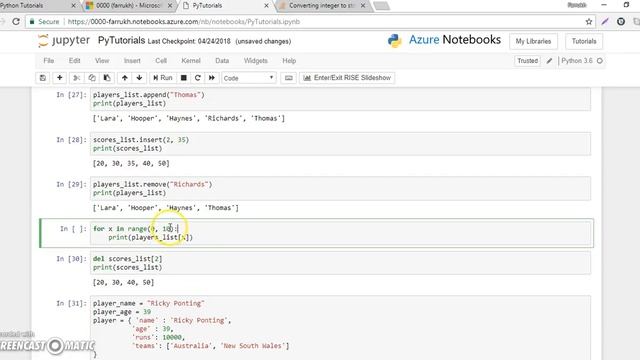The height and width of the screenshot is (360, 640).
Task: Click output text [20, 30, 35, 40, 50]
Action: pyautogui.click(x=131, y=163)
